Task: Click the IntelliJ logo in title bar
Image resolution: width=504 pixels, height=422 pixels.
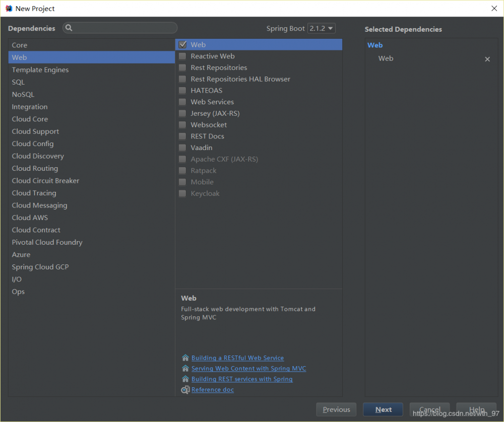Action: pyautogui.click(x=9, y=9)
